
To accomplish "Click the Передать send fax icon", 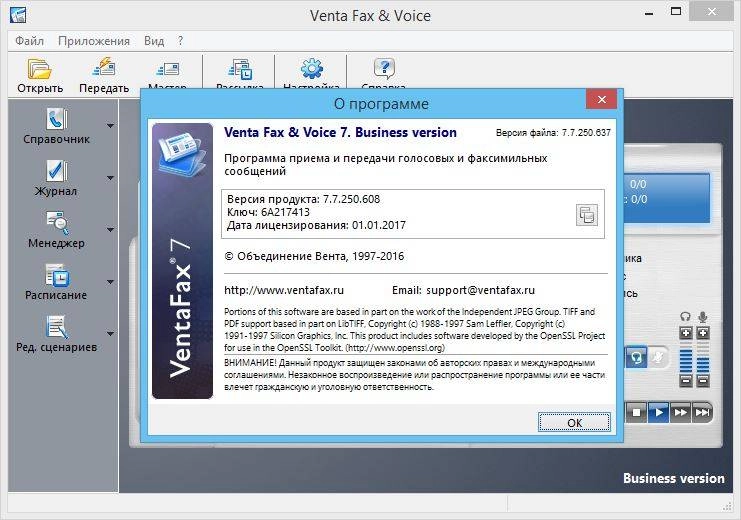I will tap(104, 68).
